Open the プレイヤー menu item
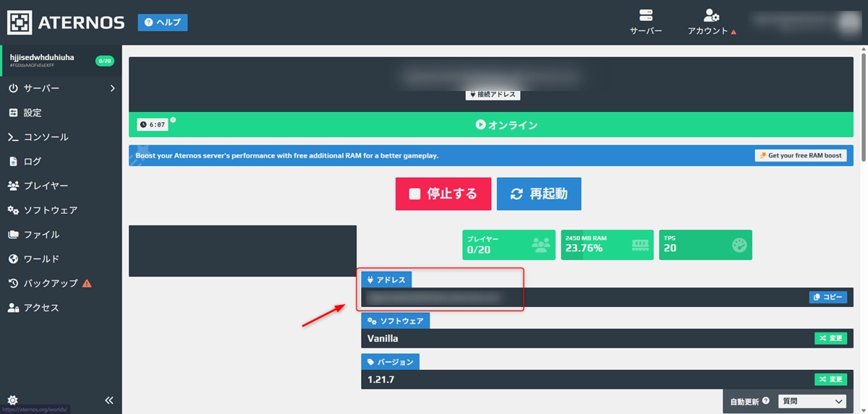Screen dimensions: 868x414 coord(61,186)
